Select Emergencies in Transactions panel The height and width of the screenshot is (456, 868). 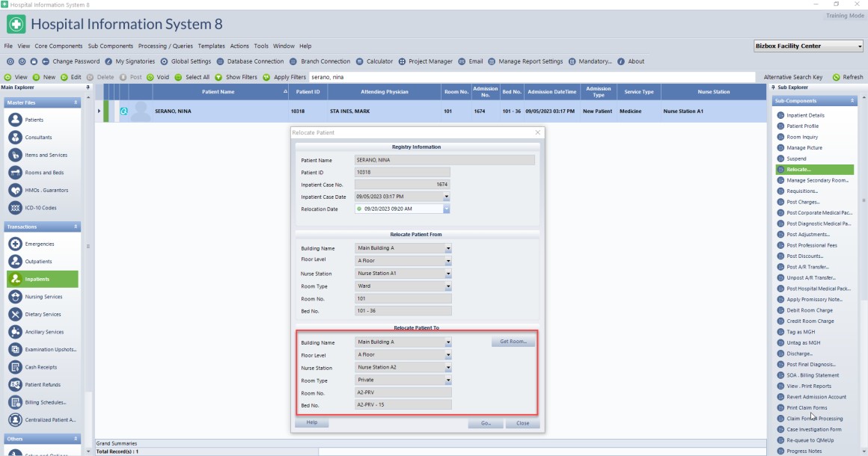tap(15, 244)
